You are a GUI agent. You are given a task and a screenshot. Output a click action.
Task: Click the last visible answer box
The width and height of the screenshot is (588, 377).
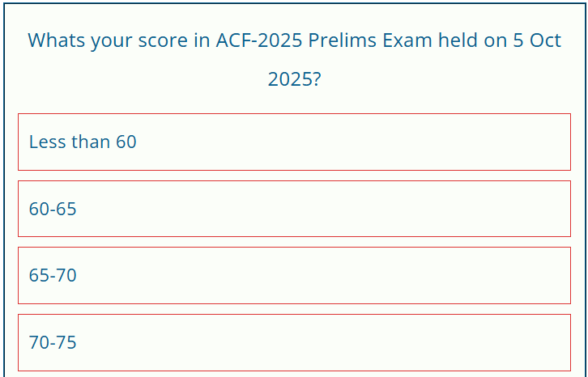(x=294, y=342)
